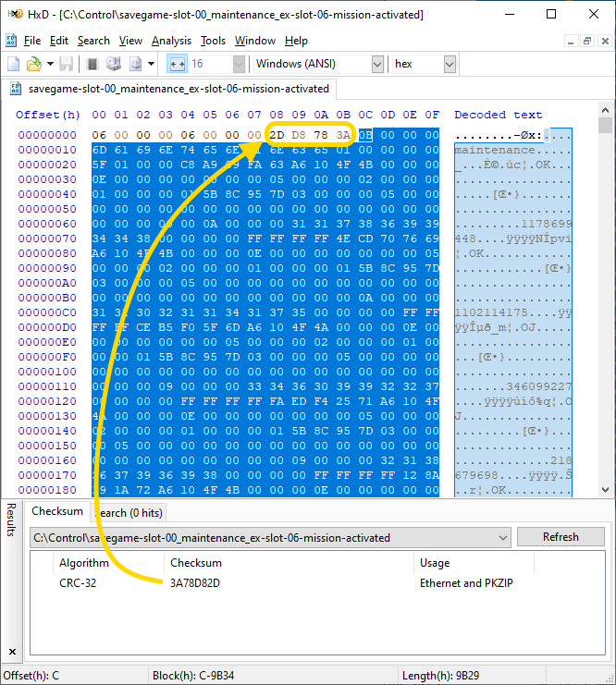Click the Open file folder icon
The width and height of the screenshot is (616, 685).
pyautogui.click(x=33, y=64)
